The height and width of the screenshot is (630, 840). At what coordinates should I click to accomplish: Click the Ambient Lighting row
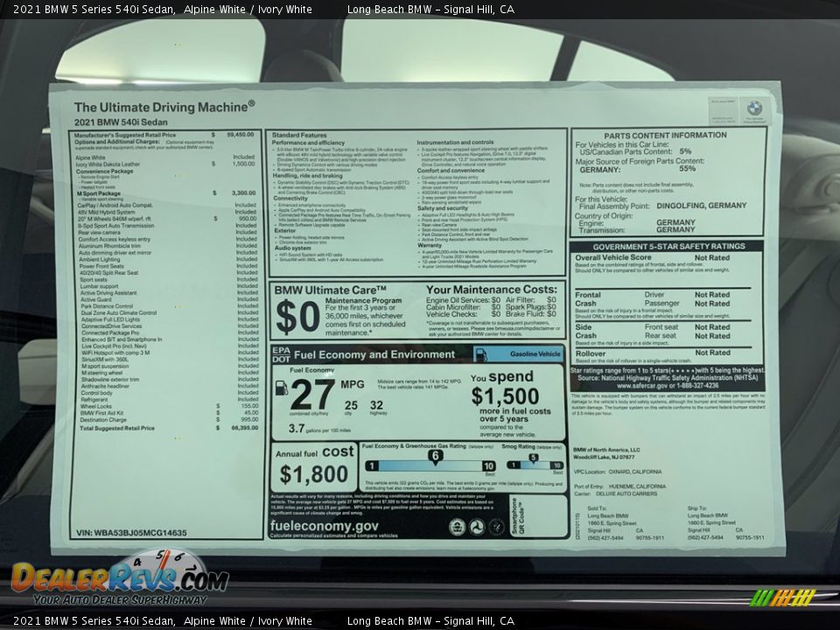(168, 259)
